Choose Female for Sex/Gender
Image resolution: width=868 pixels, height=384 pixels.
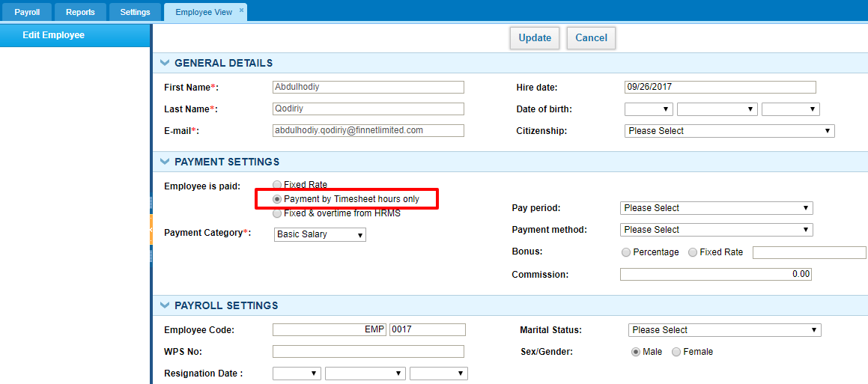[x=676, y=352]
